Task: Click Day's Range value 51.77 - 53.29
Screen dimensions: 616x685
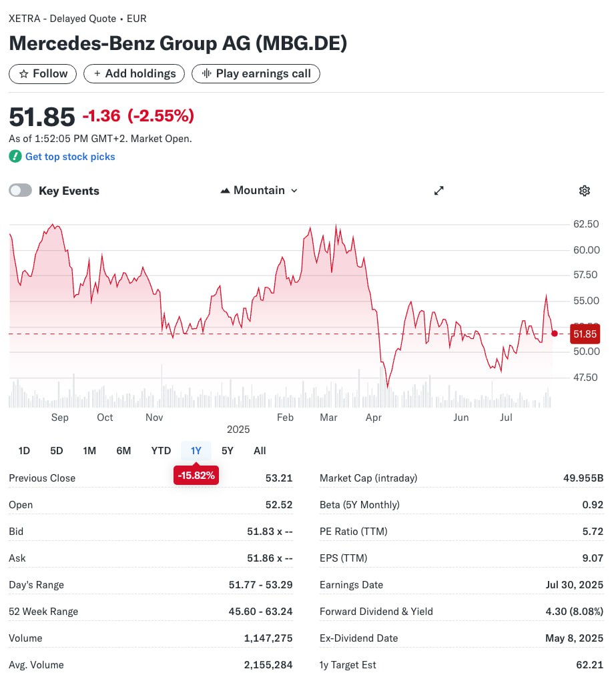Action: (260, 584)
